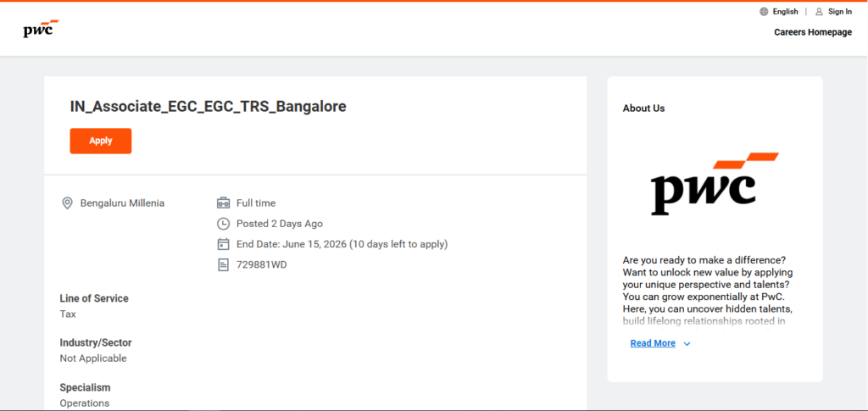
Task: Click the Operations value text
Action: tap(85, 403)
